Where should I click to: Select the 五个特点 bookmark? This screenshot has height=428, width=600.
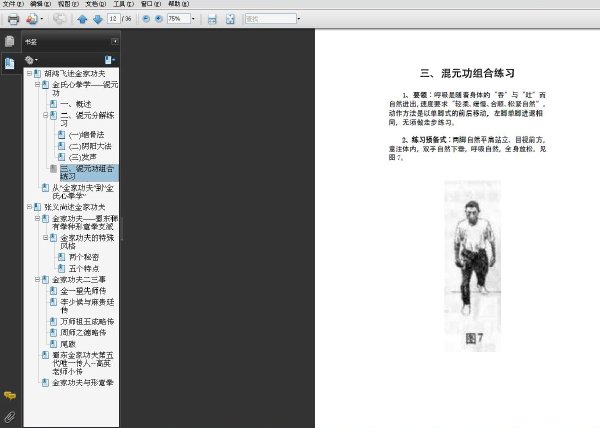(84, 269)
